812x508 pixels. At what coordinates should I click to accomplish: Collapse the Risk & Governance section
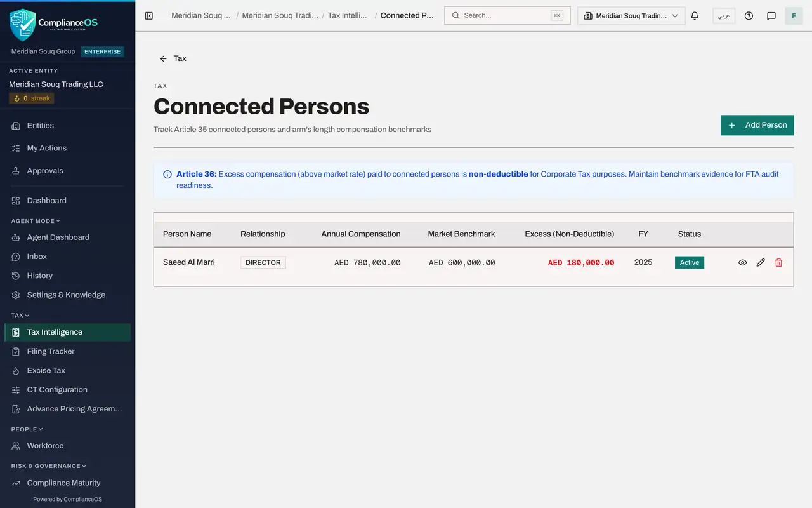point(49,466)
